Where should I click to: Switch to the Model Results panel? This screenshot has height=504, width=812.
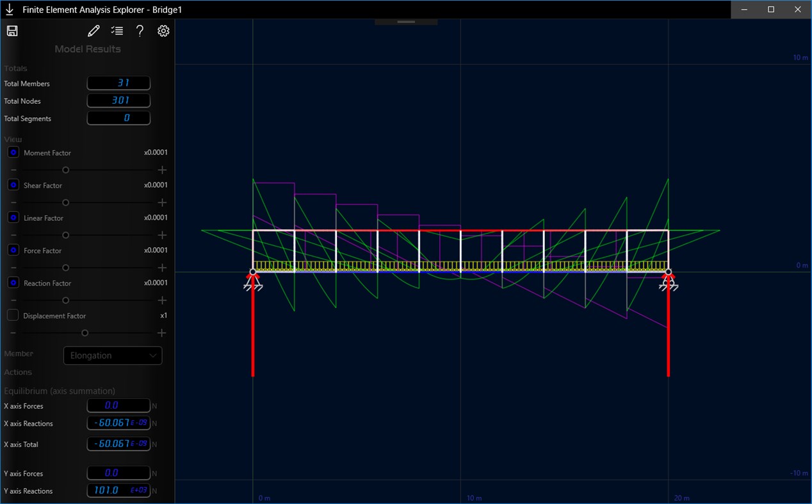[87, 49]
